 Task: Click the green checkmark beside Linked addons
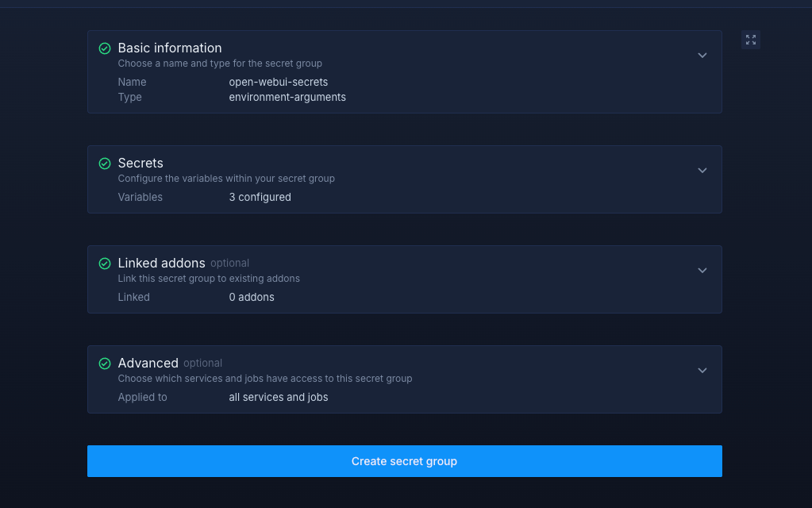point(105,264)
